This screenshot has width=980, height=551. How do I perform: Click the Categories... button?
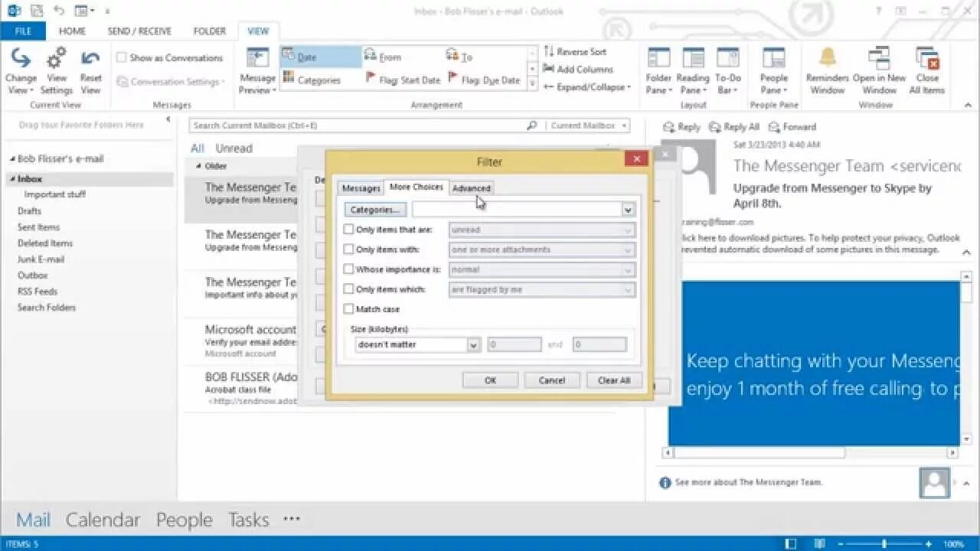pos(375,210)
